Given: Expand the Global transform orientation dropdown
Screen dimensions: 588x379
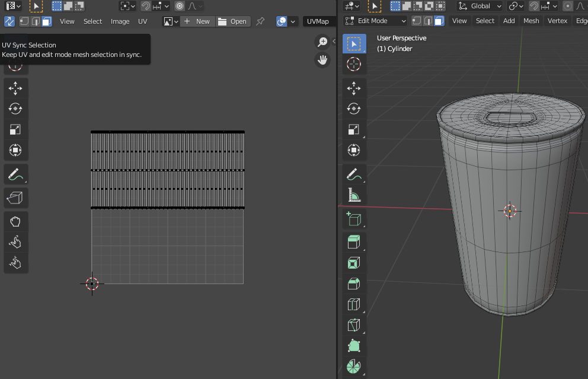Looking at the screenshot, I should click(480, 6).
